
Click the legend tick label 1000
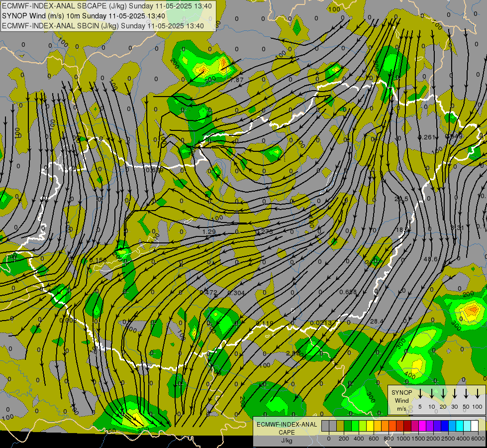point(403,439)
